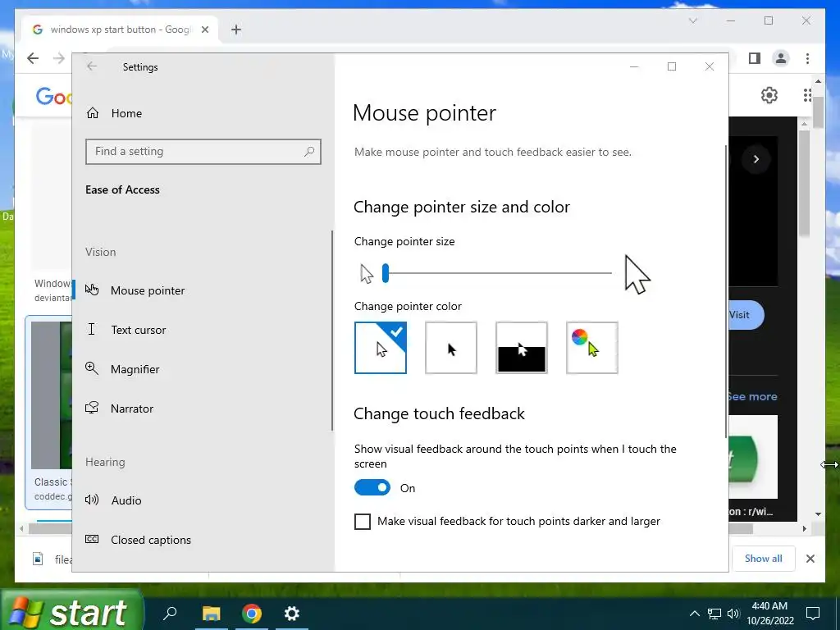Click the small pointer preview icon
This screenshot has width=840, height=630.
pos(367,274)
